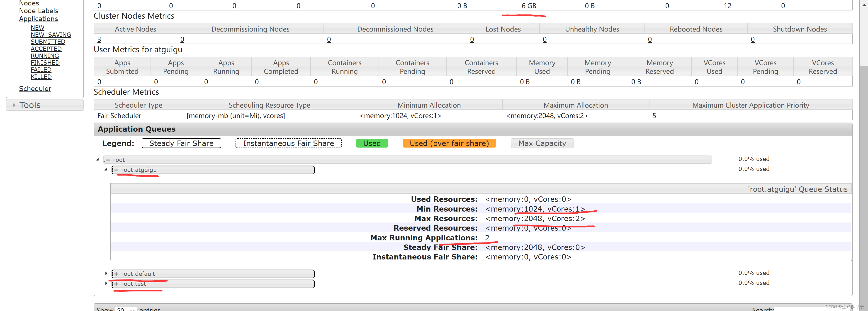Click the Minimum Allocation value <memory:1024, vCores:1>
Image resolution: width=868 pixels, height=311 pixels.
(400, 116)
